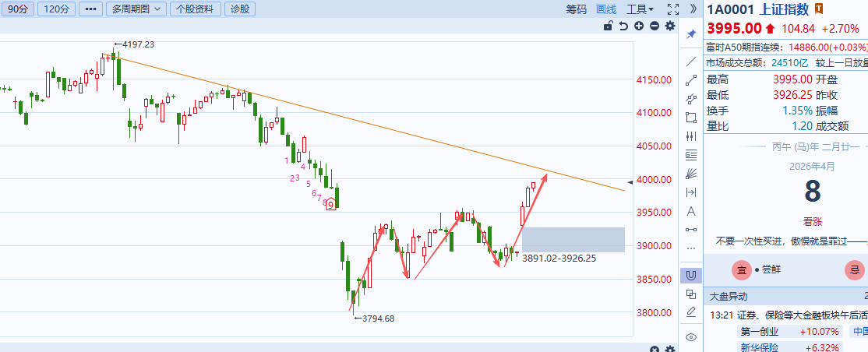Enter fullscreen chart mode
Image resolution: width=868 pixels, height=352 pixels.
click(x=674, y=9)
